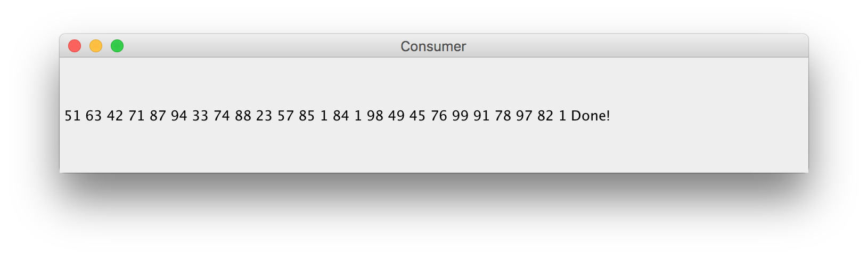
Task: Select the number 23 in the output
Action: tap(264, 116)
